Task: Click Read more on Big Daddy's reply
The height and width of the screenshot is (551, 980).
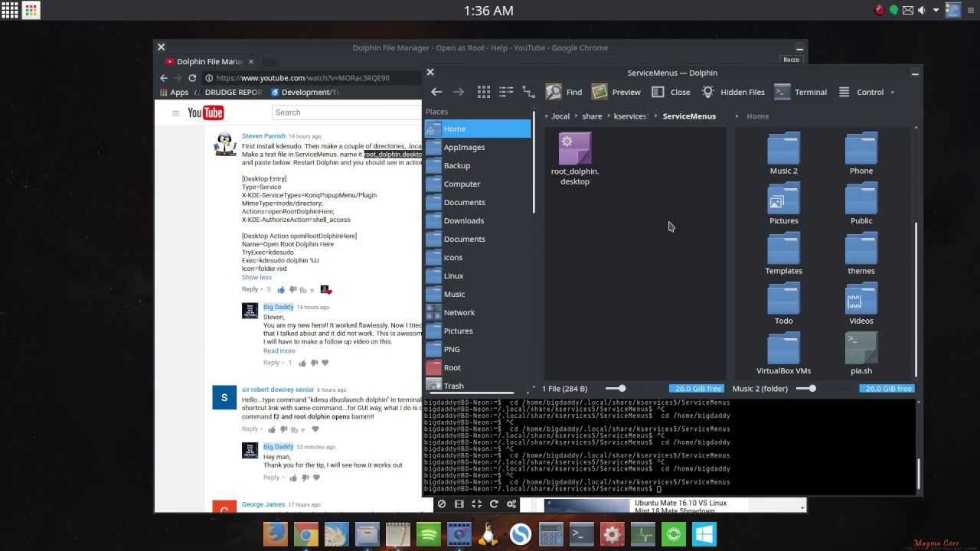Action: pos(279,350)
